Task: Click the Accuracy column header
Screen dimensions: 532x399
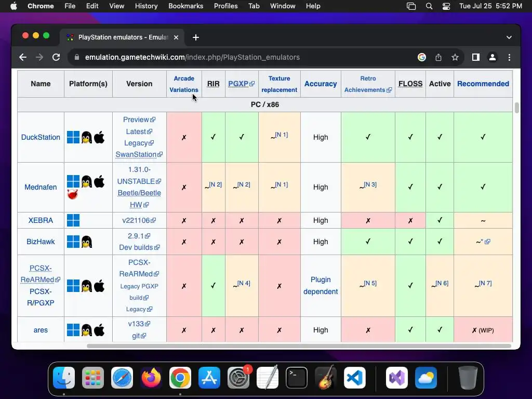Action: tap(321, 84)
